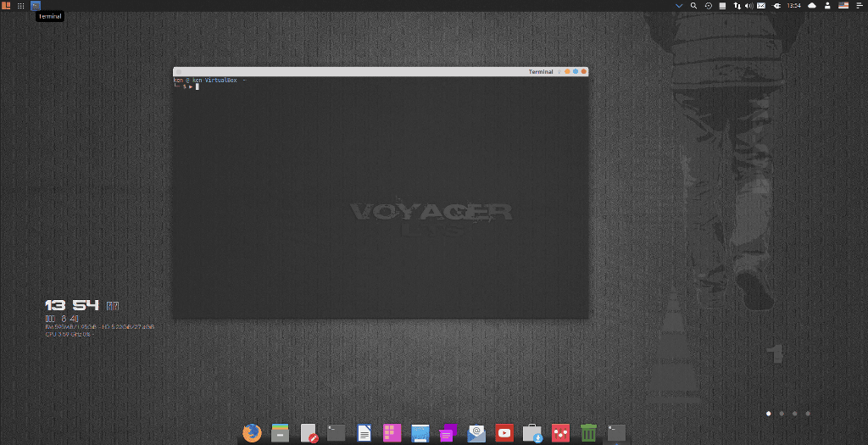868x445 pixels.
Task: Switch to the fourth workspace dot
Action: tap(808, 414)
